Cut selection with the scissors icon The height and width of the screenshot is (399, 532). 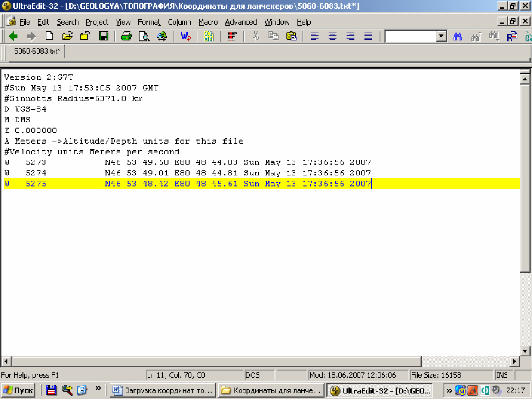(x=256, y=36)
